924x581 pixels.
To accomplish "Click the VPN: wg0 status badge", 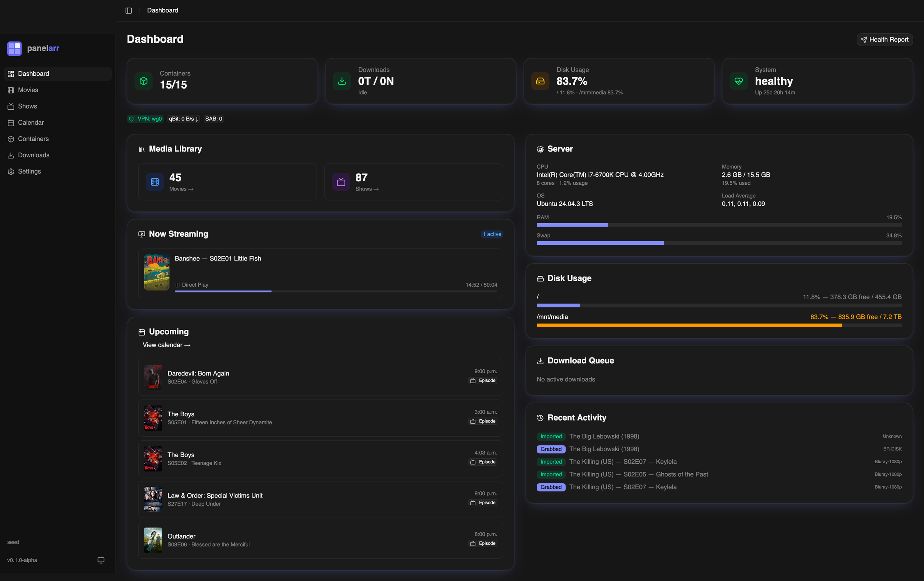I will [x=145, y=119].
